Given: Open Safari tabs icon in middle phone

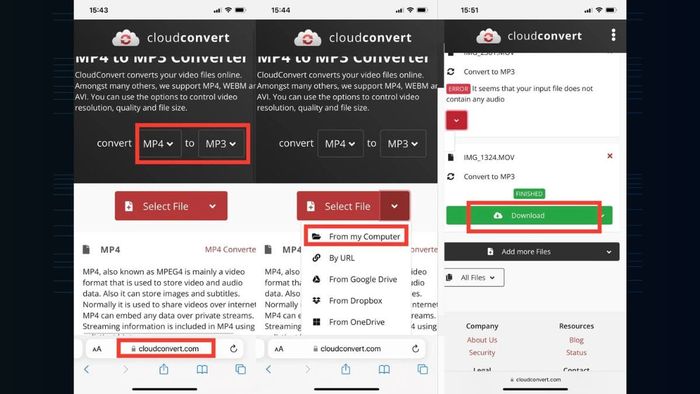Looking at the screenshot, I should coord(422,369).
